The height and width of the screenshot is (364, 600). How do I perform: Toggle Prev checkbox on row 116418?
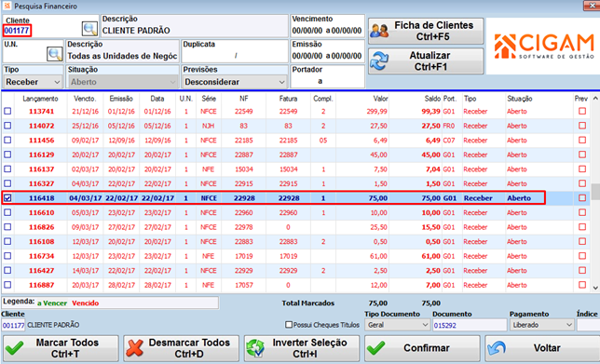(x=582, y=198)
